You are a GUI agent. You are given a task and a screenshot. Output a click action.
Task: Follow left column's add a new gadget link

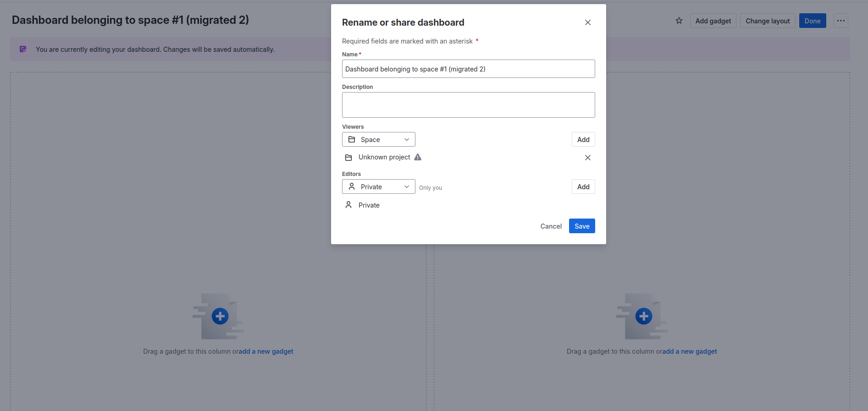pos(266,351)
